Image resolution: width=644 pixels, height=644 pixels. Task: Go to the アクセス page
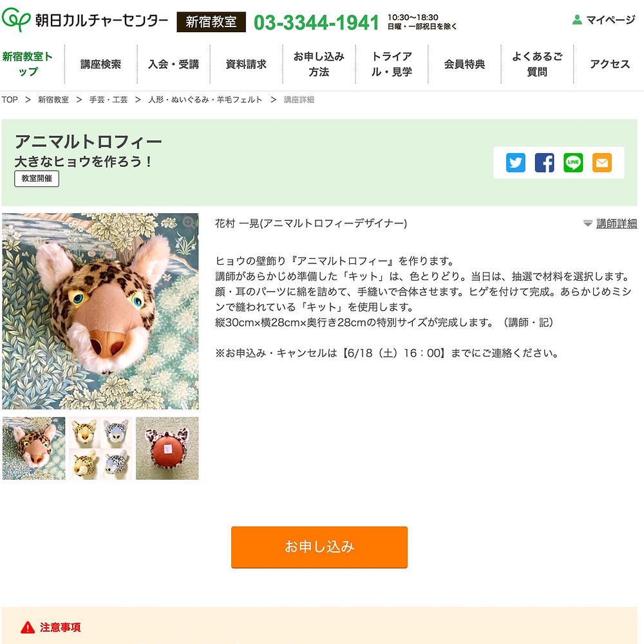pos(609,64)
